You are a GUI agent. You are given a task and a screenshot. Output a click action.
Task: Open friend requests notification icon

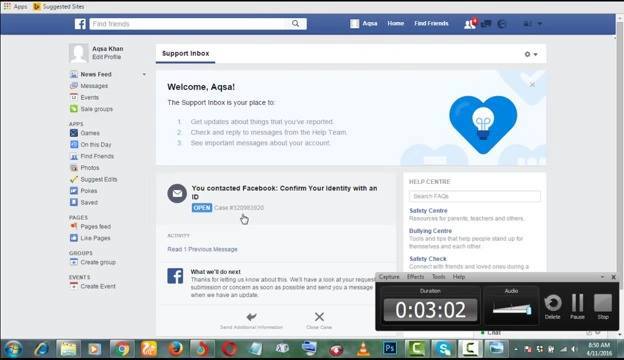(470, 24)
